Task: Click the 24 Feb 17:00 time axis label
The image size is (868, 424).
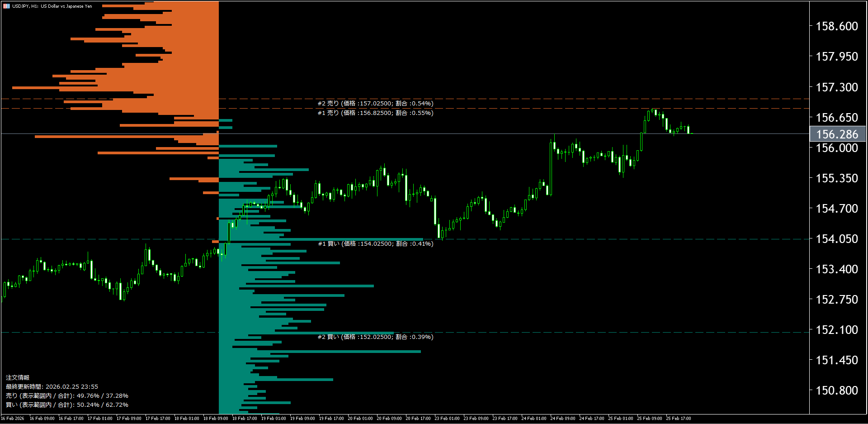Action: click(x=592, y=419)
